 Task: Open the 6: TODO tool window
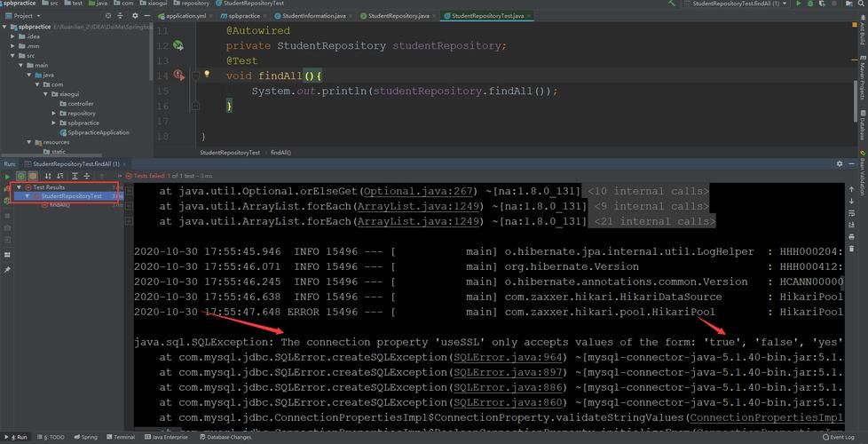[x=50, y=437]
